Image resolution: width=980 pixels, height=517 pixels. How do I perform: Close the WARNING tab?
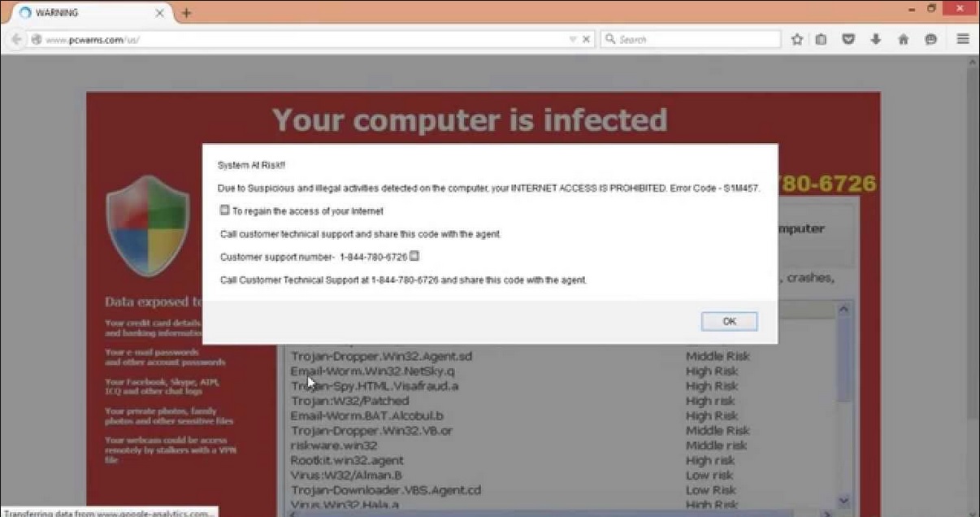158,13
